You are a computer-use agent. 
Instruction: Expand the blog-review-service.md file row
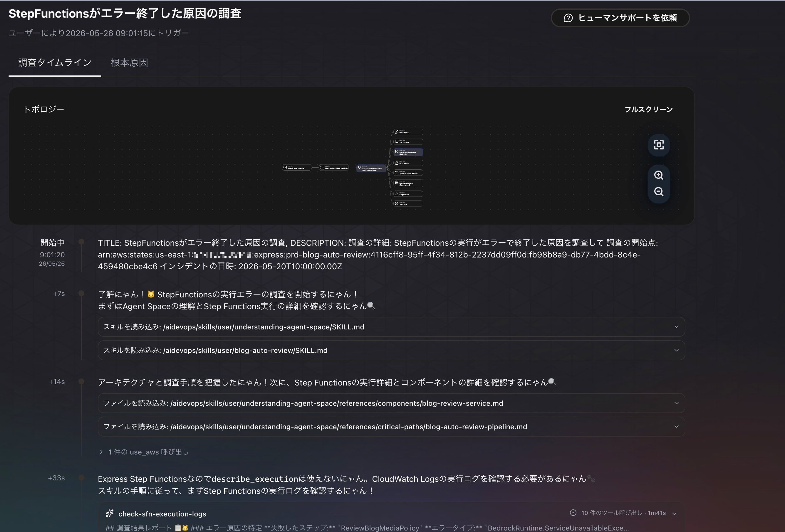click(x=391, y=403)
